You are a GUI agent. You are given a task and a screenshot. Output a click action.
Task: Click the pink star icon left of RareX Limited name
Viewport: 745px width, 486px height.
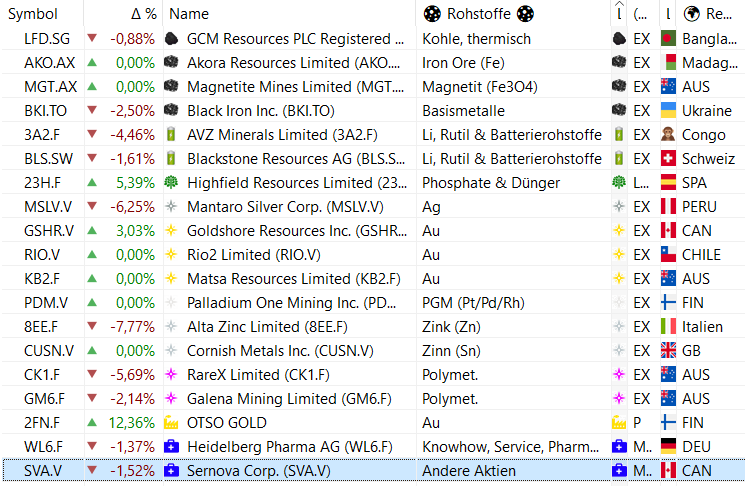(174, 375)
